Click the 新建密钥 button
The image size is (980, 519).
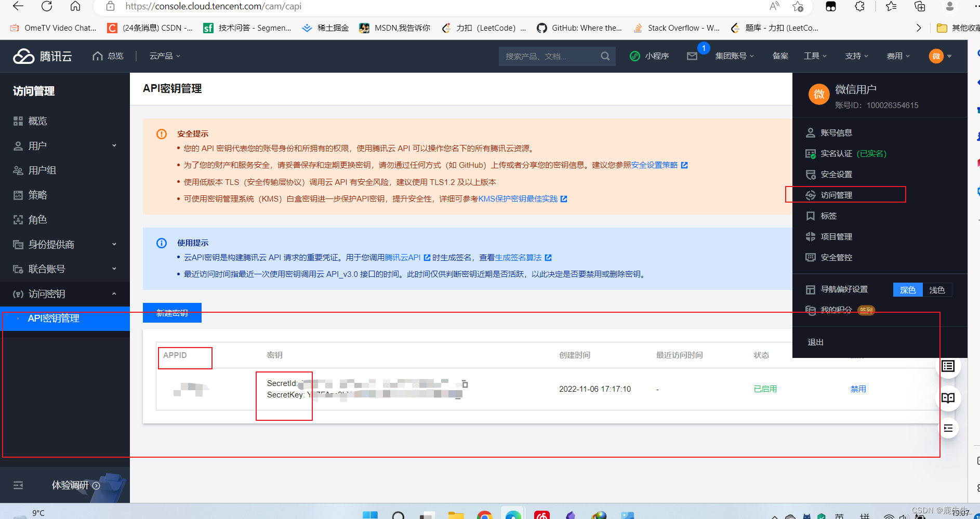tap(172, 313)
